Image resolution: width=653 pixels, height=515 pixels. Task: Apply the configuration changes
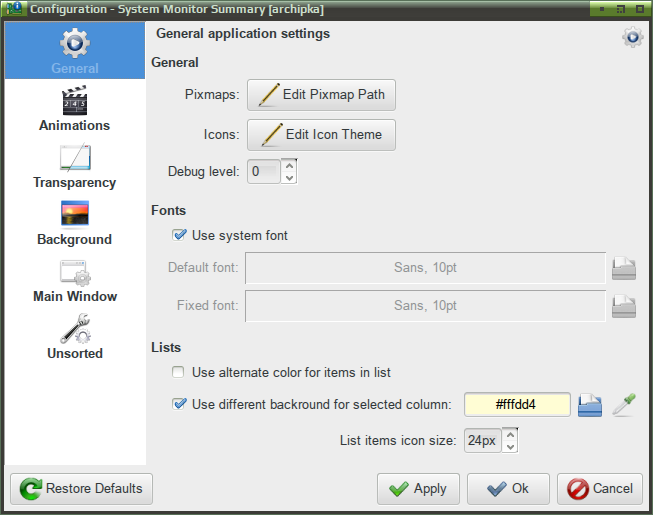tap(418, 489)
